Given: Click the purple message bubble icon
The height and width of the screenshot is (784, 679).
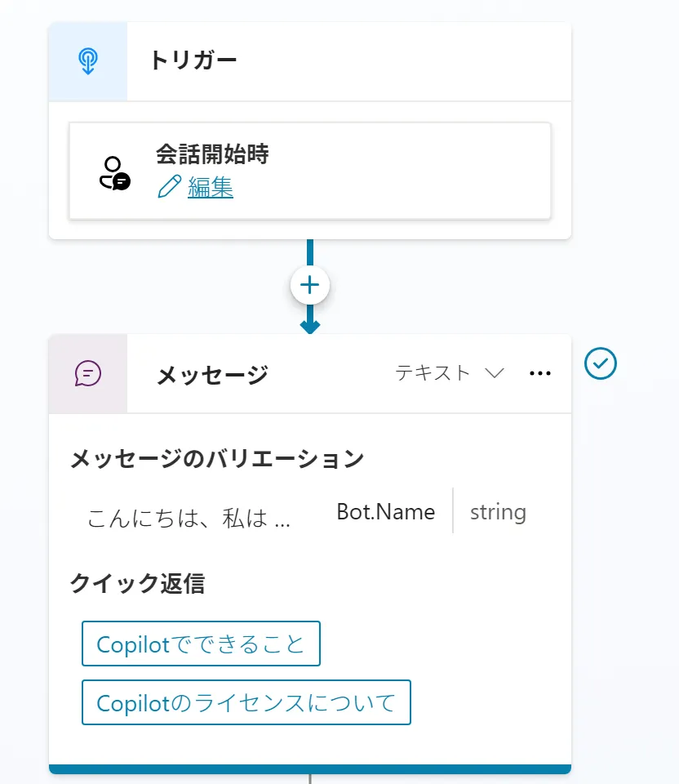Looking at the screenshot, I should pos(88,373).
